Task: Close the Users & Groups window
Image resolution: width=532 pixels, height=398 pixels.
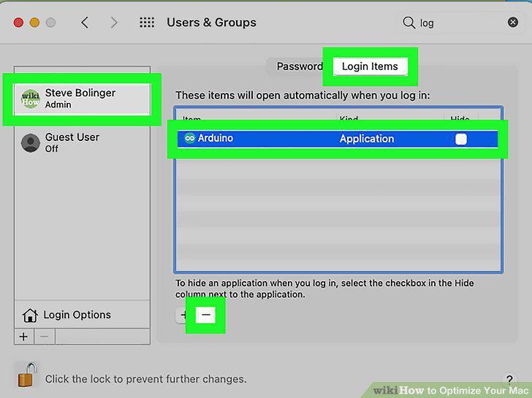Action: click(x=18, y=23)
